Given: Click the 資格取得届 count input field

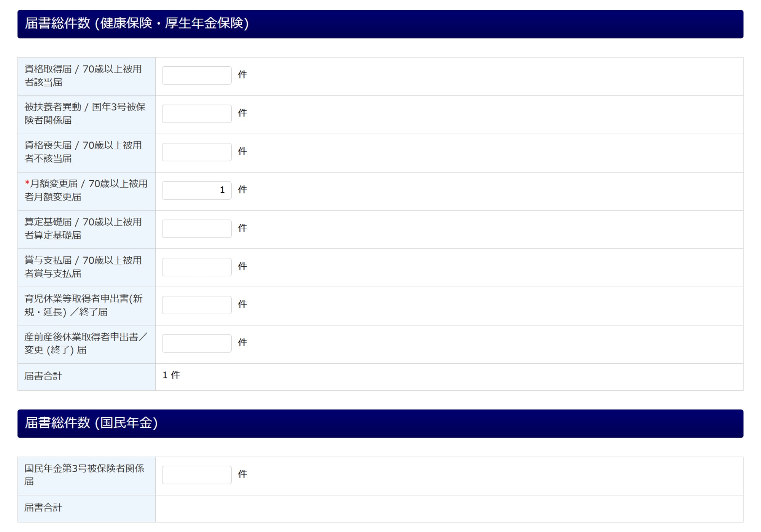Looking at the screenshot, I should (196, 75).
